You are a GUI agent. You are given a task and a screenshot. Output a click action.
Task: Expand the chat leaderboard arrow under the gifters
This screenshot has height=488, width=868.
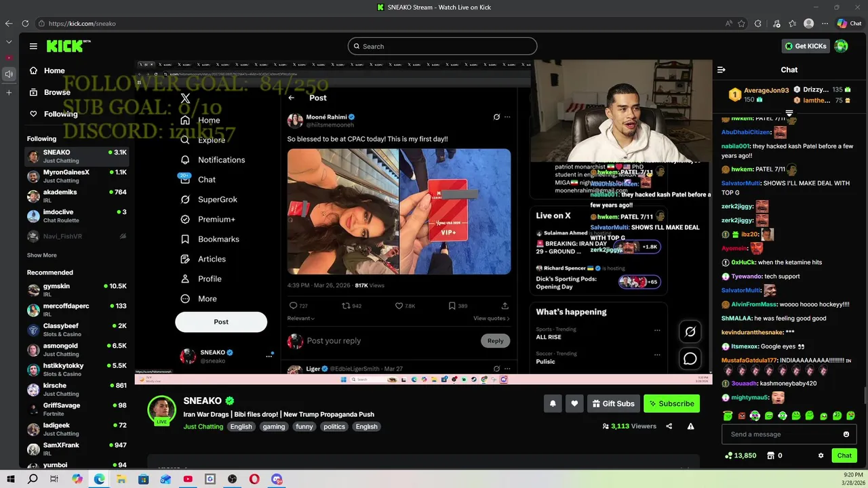[x=789, y=113]
